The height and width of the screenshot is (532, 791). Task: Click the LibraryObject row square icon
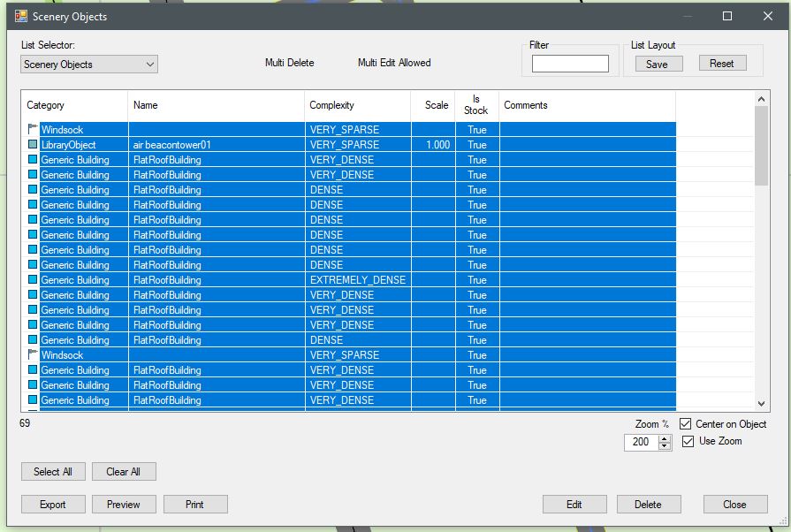coord(33,144)
